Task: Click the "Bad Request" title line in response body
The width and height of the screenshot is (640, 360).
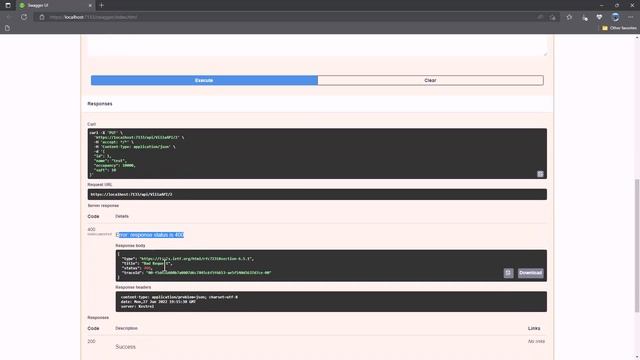Action: 147,263
